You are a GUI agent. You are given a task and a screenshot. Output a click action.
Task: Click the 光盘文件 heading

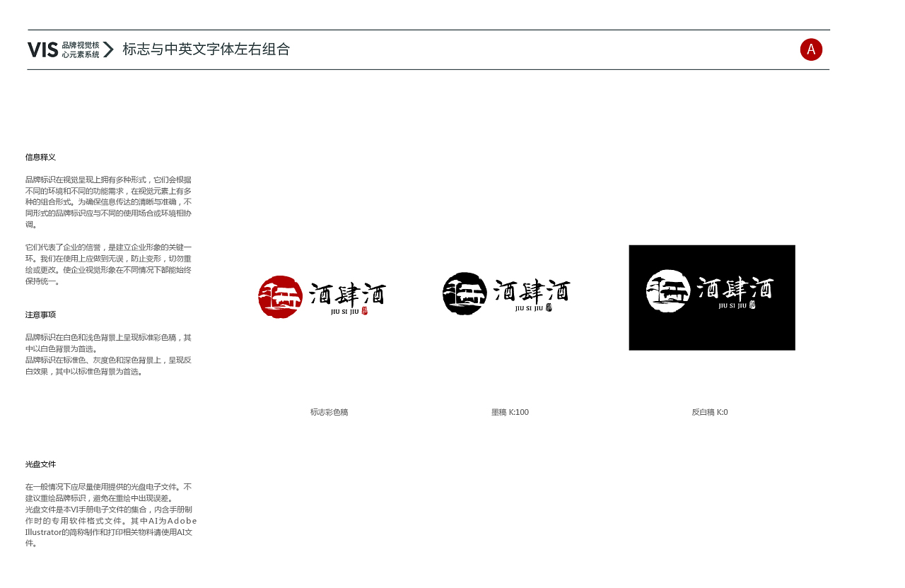coord(40,464)
